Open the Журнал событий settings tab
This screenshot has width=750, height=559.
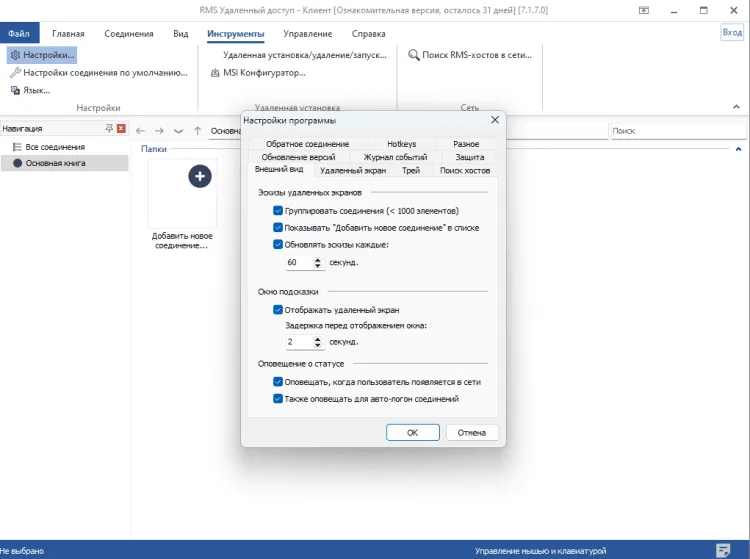tap(395, 157)
